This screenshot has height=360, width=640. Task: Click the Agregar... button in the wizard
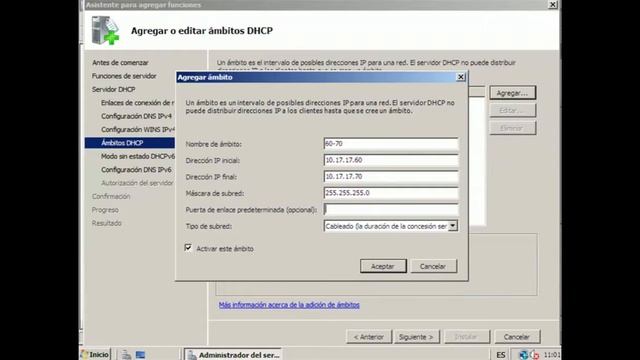pos(512,93)
